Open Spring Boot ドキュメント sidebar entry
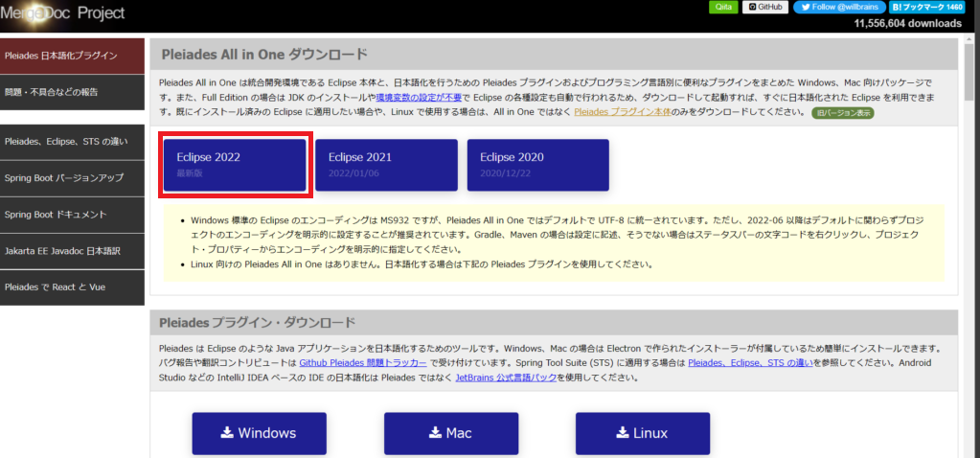Image resolution: width=980 pixels, height=458 pixels. pyautogui.click(x=72, y=215)
